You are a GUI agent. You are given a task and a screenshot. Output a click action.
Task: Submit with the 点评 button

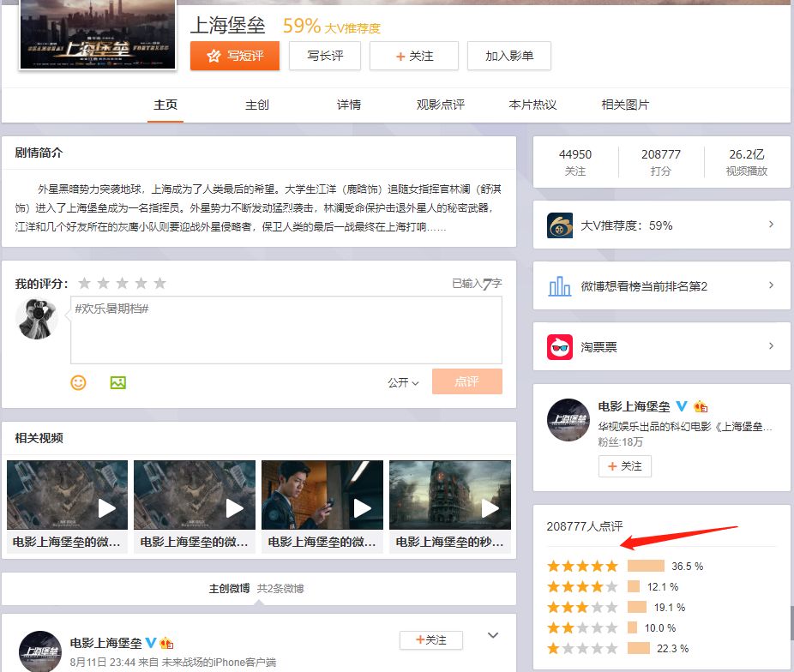tap(466, 381)
